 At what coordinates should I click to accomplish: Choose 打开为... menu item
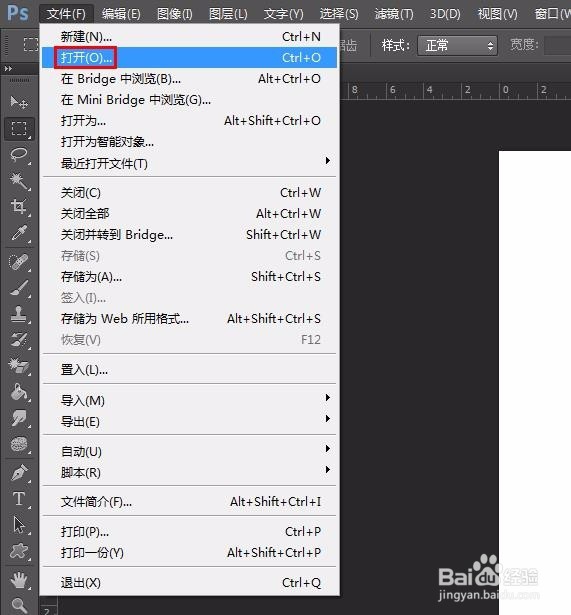click(x=190, y=121)
